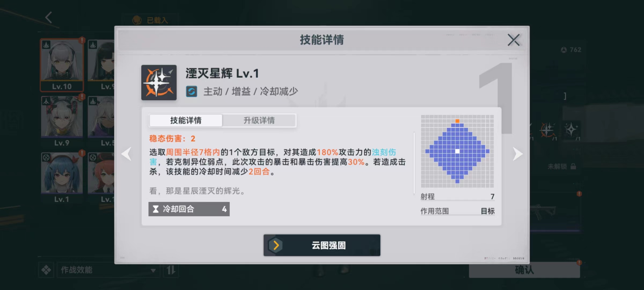Click the 湮灭星辉 skill icon
Image resolution: width=644 pixels, height=290 pixels.
pyautogui.click(x=159, y=82)
